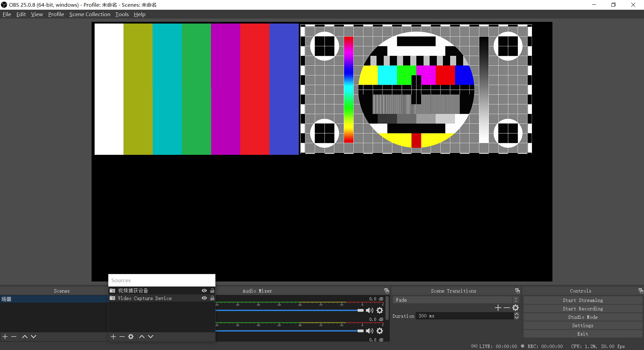Lock the Video Capture Device source
Image resolution: width=644 pixels, height=350 pixels.
pos(212,298)
